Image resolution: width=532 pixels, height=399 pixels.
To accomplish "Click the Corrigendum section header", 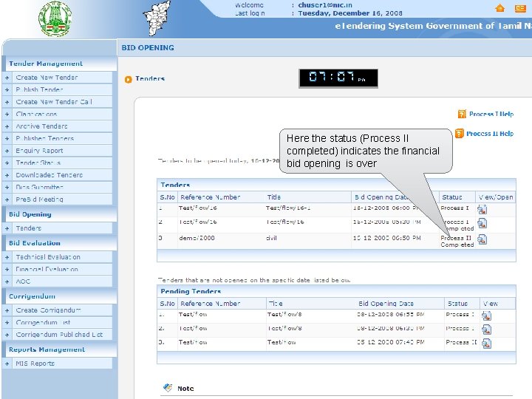I will 33,296.
